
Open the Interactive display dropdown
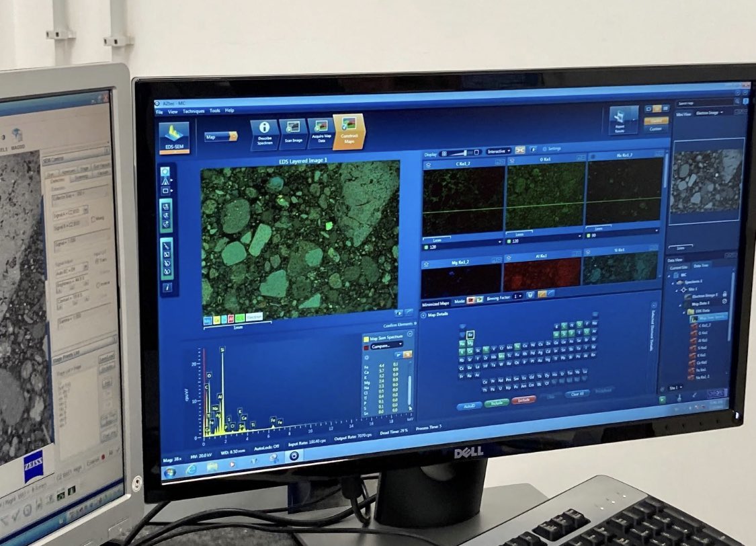pyautogui.click(x=498, y=151)
